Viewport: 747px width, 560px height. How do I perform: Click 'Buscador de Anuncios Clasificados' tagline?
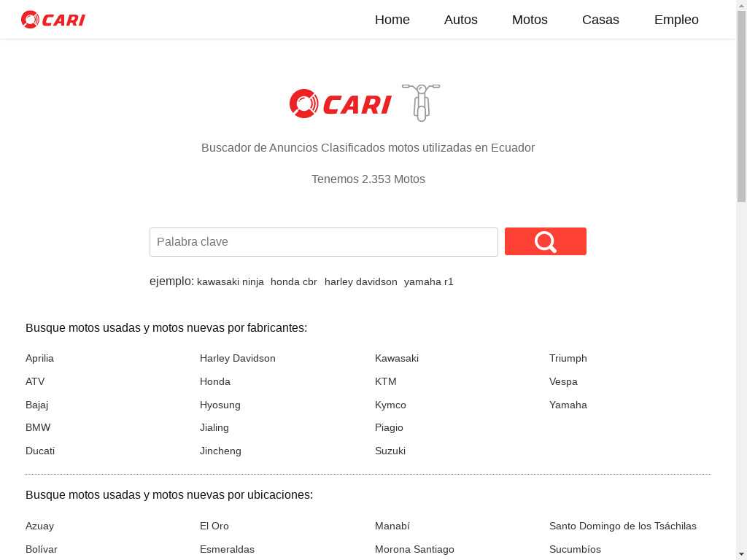368,147
